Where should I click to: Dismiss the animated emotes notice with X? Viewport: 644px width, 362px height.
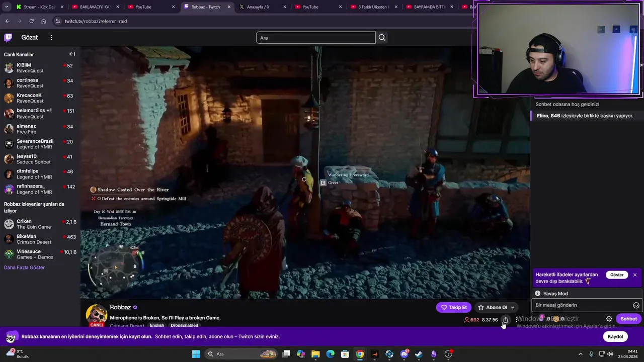(x=635, y=275)
